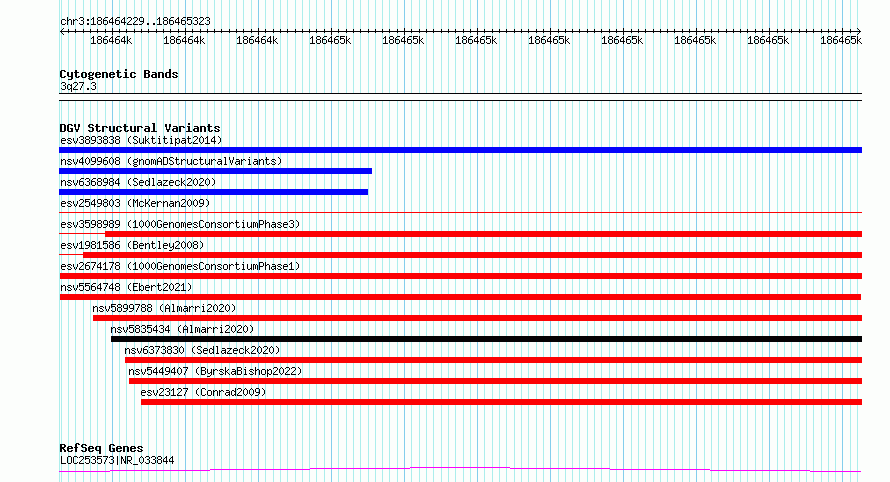This screenshot has width=890, height=482.
Task: Open nsv6368984 (Sedlazeck2020) label
Action: point(138,182)
